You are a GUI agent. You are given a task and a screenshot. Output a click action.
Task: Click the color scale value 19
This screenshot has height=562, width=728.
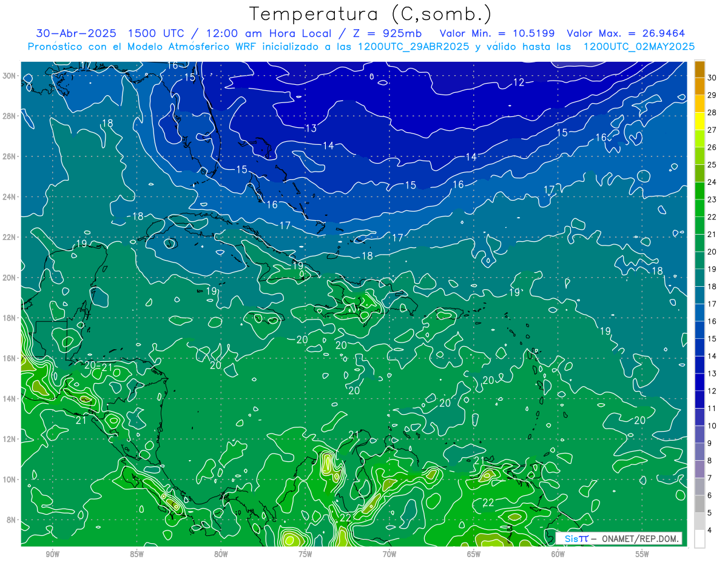pos(712,269)
